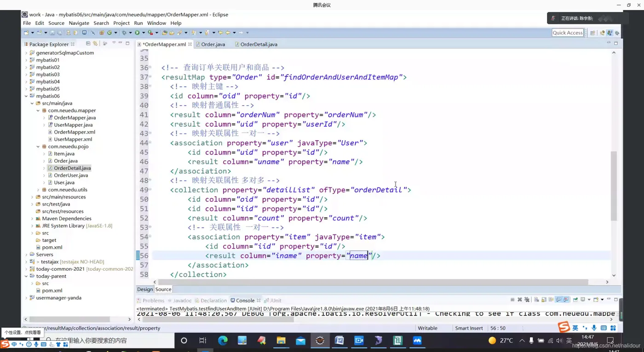
Task: Open the Window menu
Action: coord(156,23)
